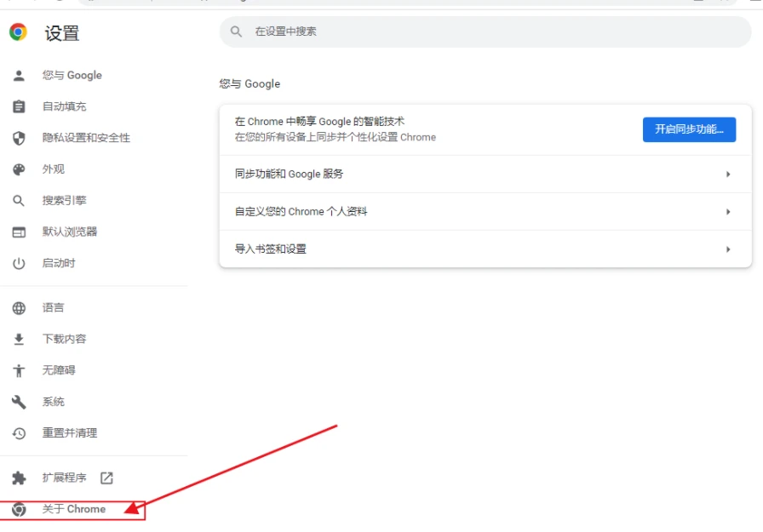The width and height of the screenshot is (763, 532).
Task: Expand the 同步功能和 Google 服务 arrow
Action: pos(728,174)
